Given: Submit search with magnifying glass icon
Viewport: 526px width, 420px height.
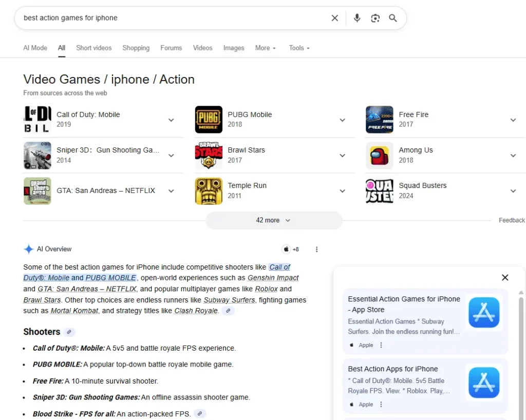Looking at the screenshot, I should tap(393, 18).
